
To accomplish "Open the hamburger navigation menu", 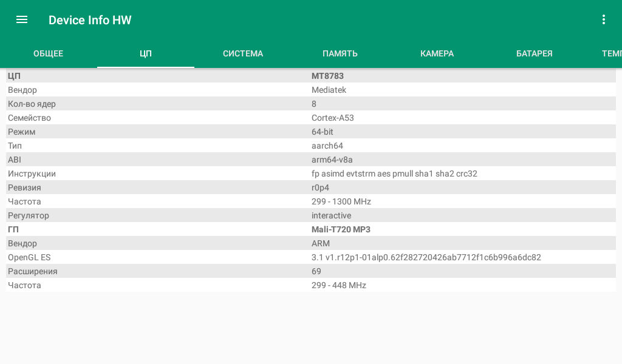I will pos(22,20).
